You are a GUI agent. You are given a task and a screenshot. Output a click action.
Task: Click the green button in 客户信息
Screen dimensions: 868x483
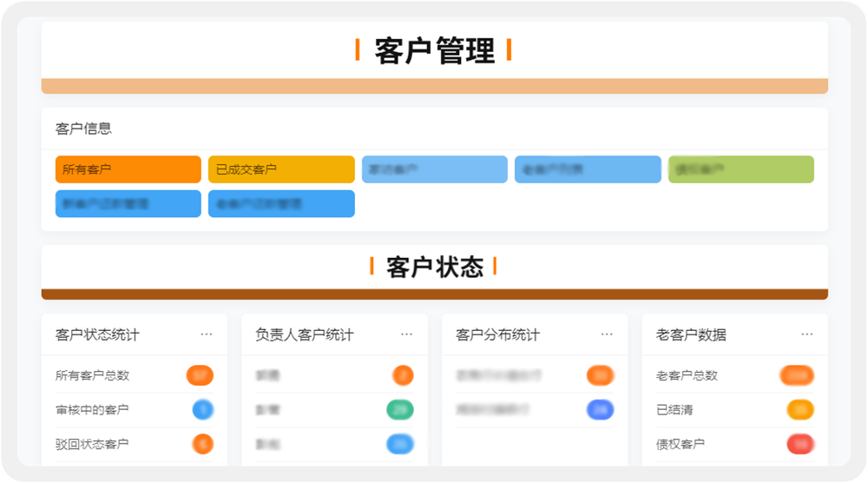click(x=740, y=169)
